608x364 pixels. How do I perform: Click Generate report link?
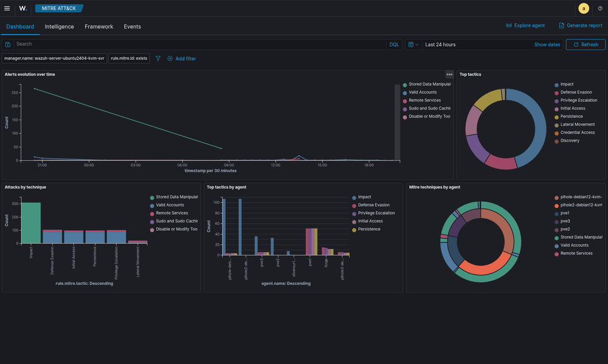581,26
